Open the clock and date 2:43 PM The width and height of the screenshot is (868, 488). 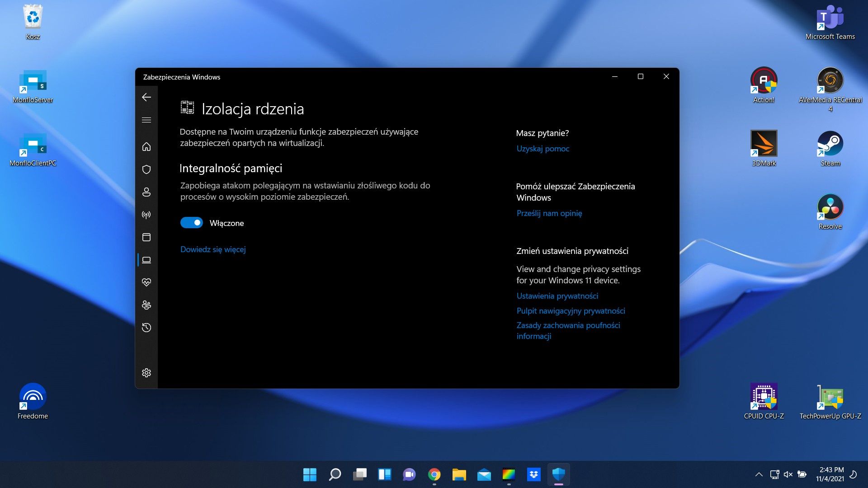tap(830, 474)
